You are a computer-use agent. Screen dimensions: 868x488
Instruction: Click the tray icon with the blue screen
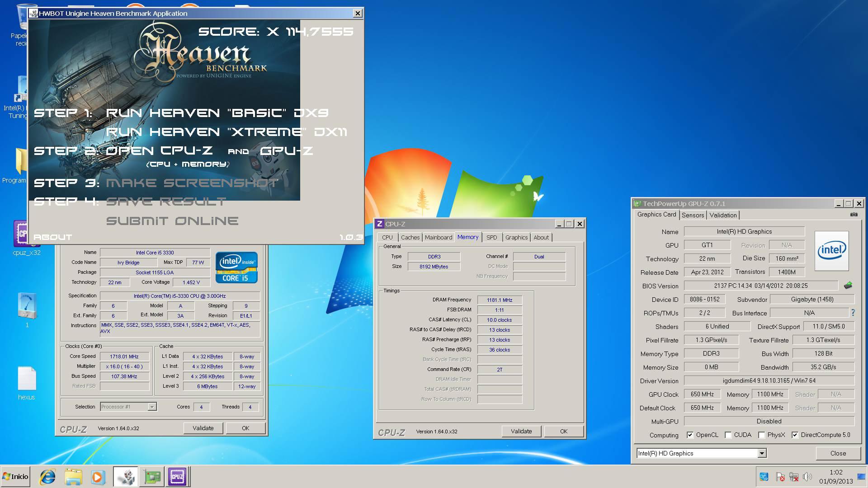point(764,477)
